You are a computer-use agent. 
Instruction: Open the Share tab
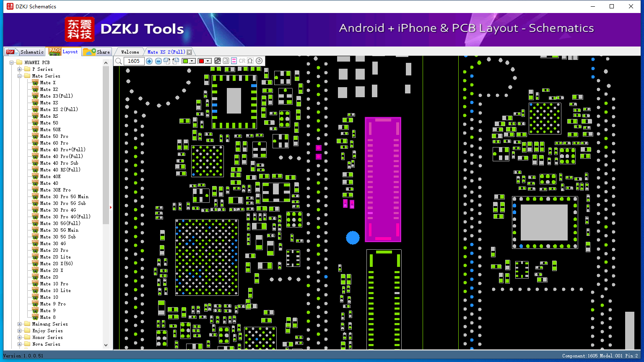(x=96, y=52)
